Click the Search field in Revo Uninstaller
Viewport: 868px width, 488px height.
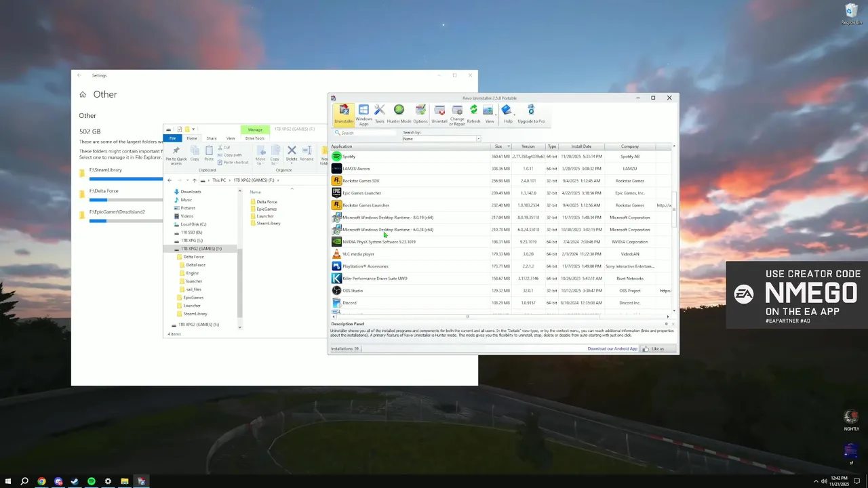coord(366,133)
